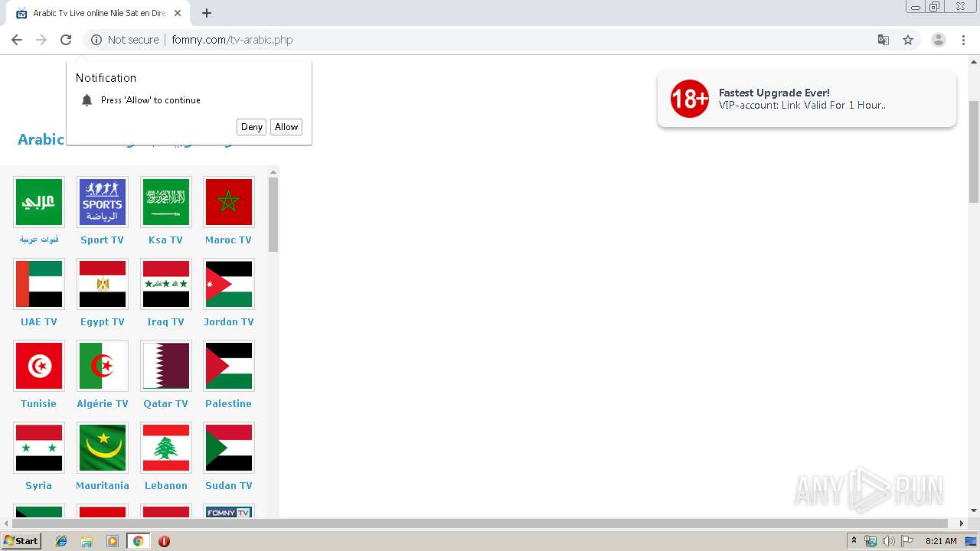The image size is (980, 551).
Task: Click the volume speaker tray icon
Action: 889,541
